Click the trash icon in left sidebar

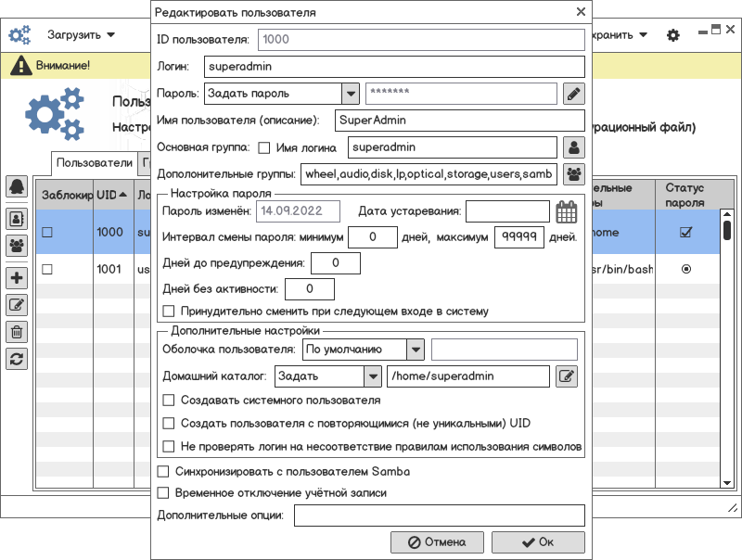click(17, 332)
